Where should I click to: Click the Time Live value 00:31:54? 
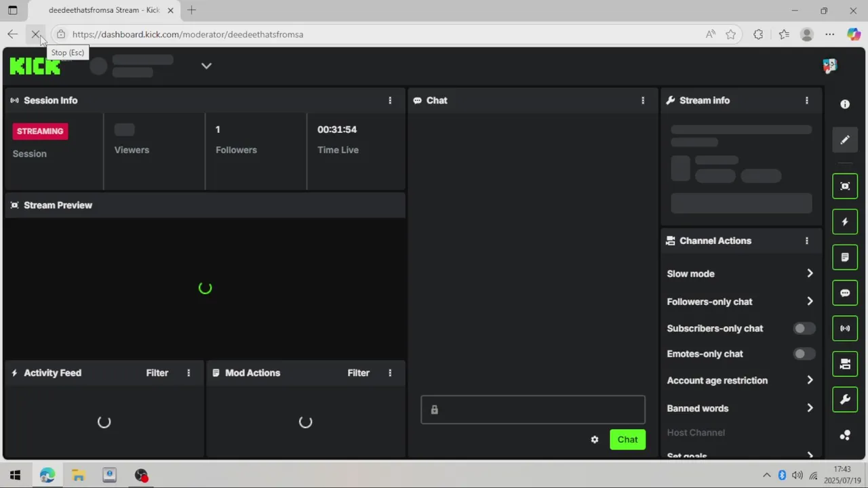click(x=337, y=129)
